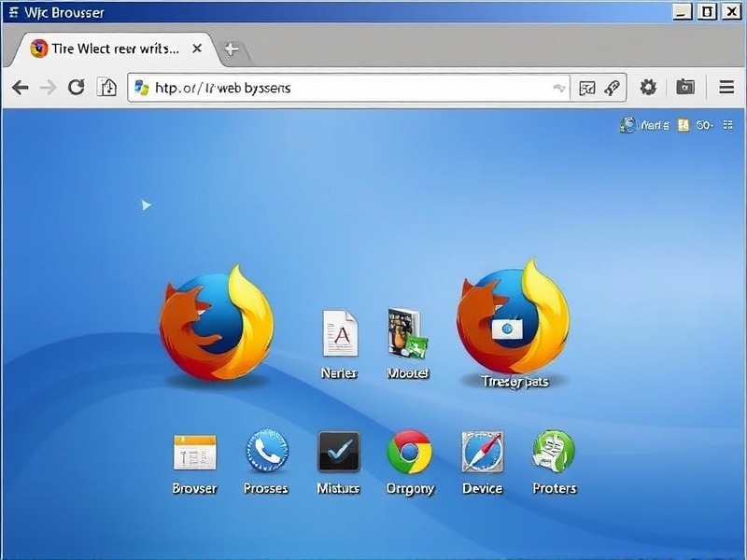Open the 'Misturs' checkmark icon
This screenshot has height=560, width=747.
[x=339, y=452]
